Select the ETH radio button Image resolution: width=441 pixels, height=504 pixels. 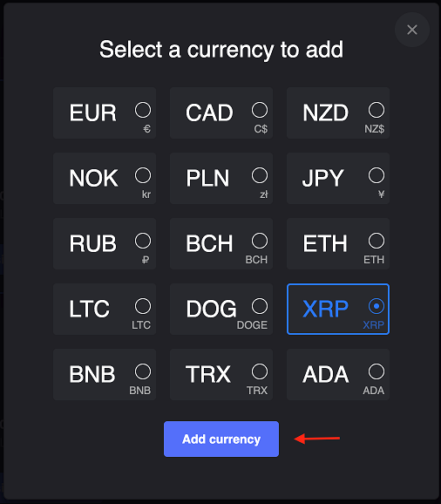[x=377, y=241]
